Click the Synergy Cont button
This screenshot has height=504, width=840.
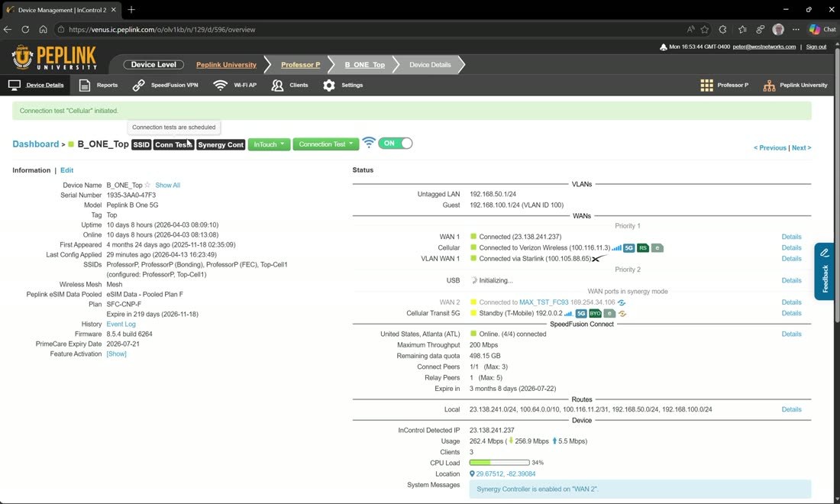coord(221,144)
